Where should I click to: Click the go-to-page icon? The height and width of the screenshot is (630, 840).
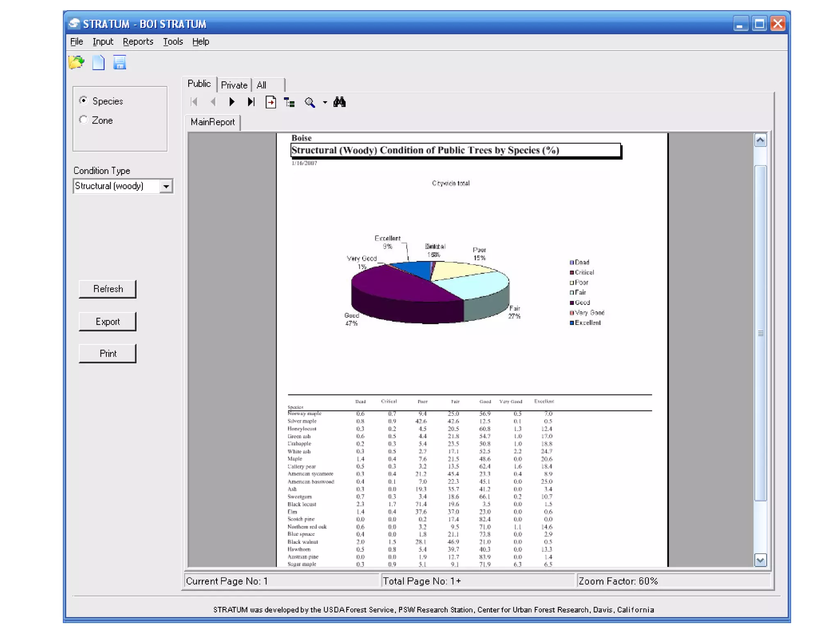pos(271,102)
